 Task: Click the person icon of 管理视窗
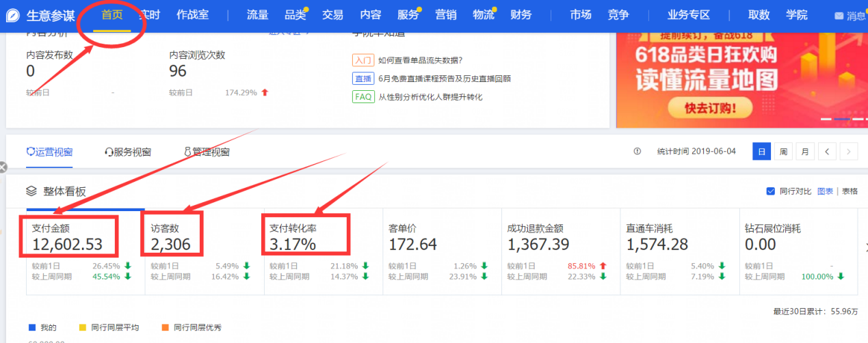coord(187,152)
